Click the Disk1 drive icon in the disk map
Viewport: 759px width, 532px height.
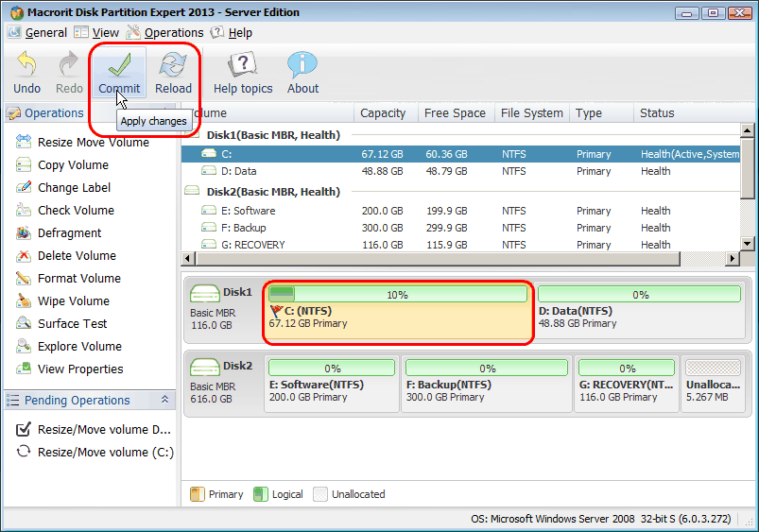[205, 294]
